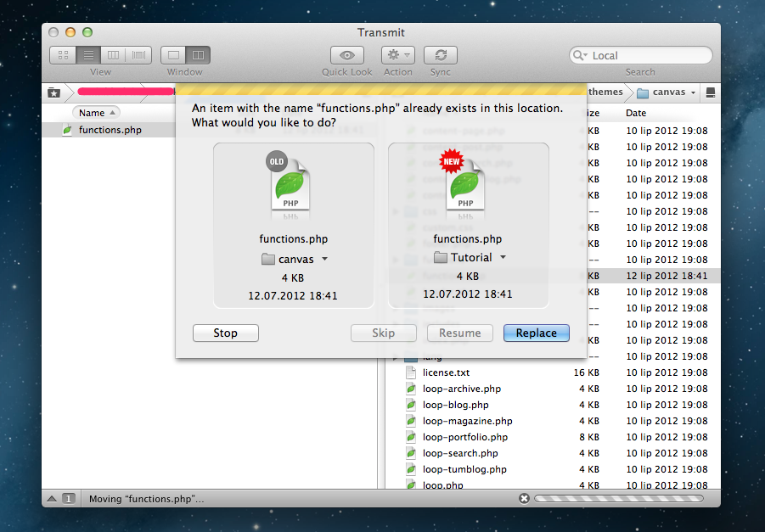This screenshot has width=765, height=532.
Task: Expand the transfers drawer triangle in the status bar
Action: click(52, 499)
